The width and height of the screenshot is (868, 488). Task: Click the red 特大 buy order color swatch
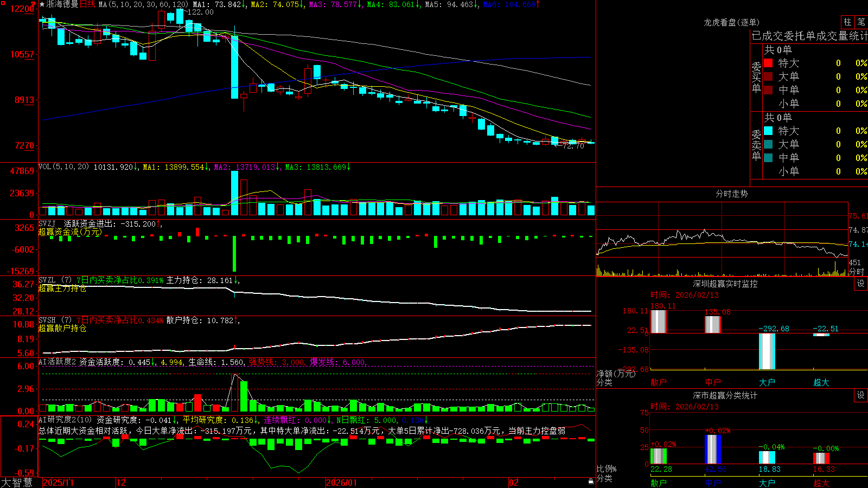pyautogui.click(x=768, y=63)
